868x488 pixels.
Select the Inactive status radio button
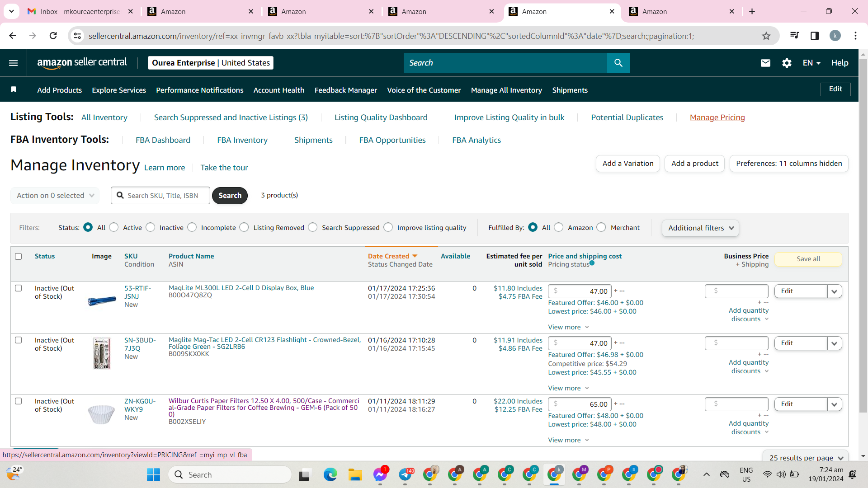pyautogui.click(x=151, y=227)
